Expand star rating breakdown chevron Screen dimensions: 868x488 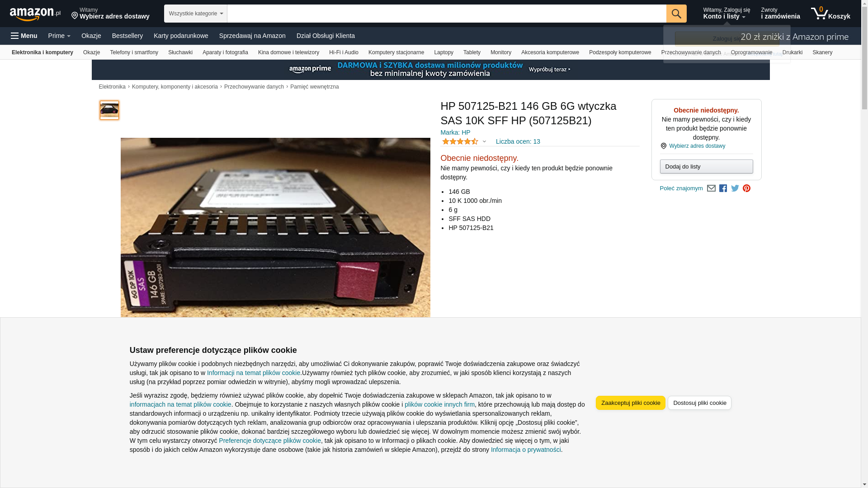484,142
